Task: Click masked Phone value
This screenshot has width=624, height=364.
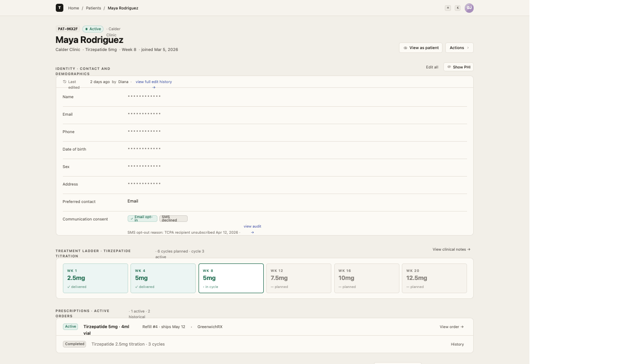Action: 144,131
